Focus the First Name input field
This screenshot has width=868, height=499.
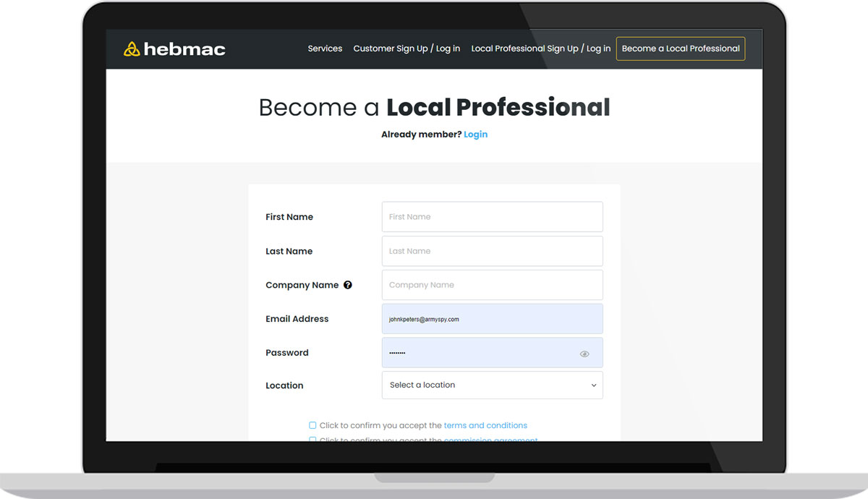pyautogui.click(x=492, y=217)
